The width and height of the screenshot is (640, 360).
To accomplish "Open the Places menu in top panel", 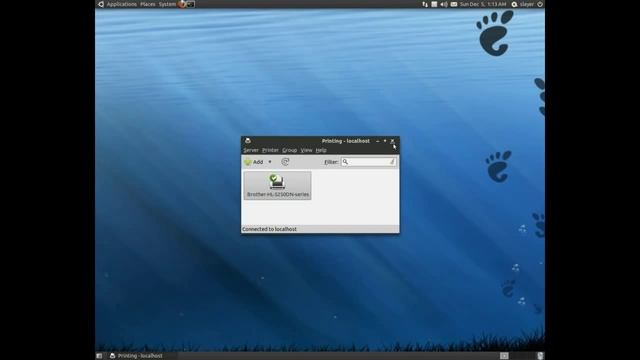I will pos(148,4).
